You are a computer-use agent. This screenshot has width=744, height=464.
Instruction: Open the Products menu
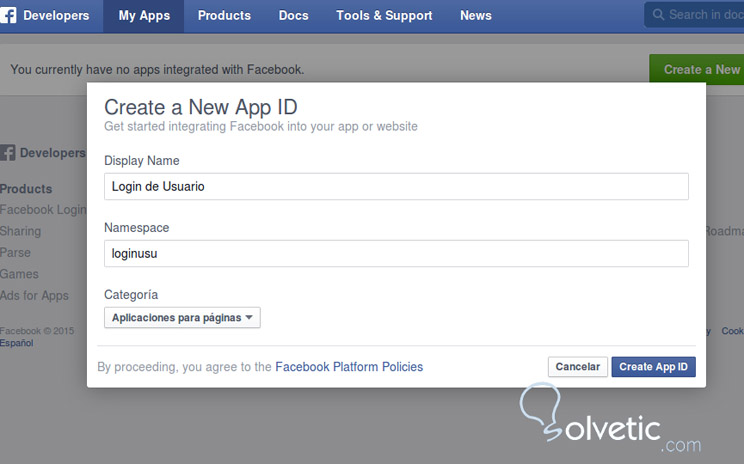pyautogui.click(x=224, y=16)
